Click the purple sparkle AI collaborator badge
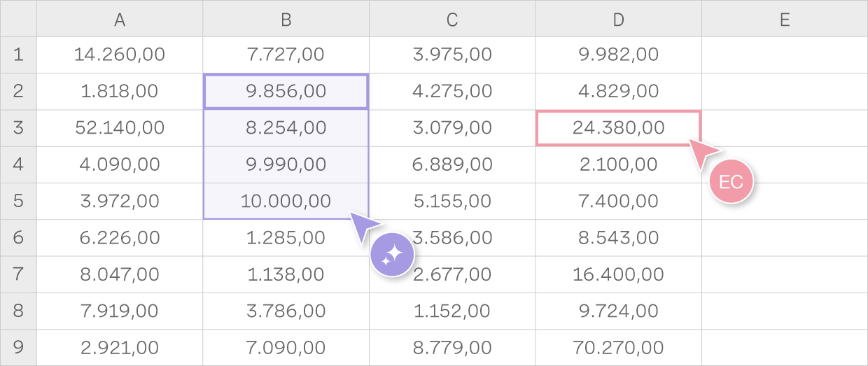This screenshot has width=868, height=366. pos(392,255)
